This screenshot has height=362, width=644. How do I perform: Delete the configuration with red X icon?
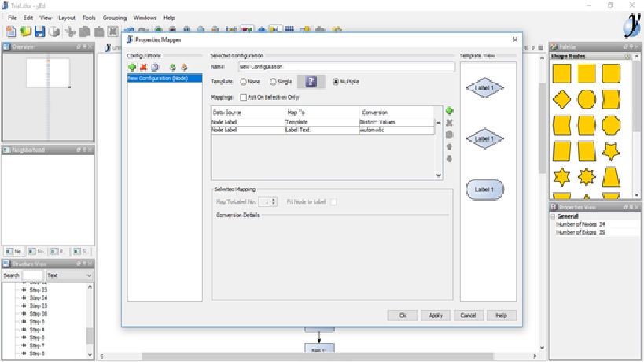(x=143, y=67)
